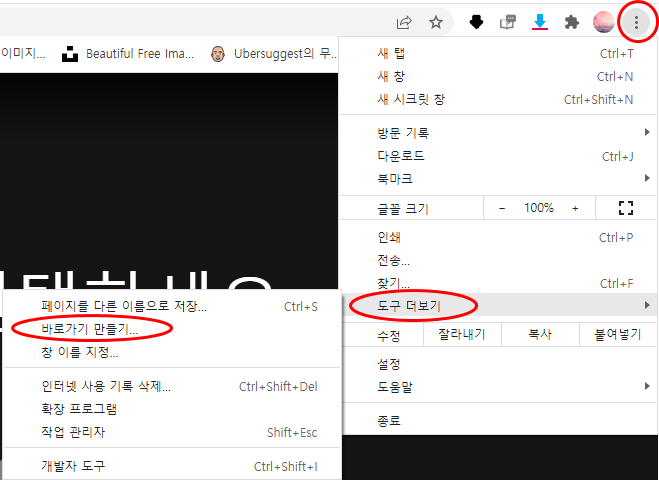Open the black down-arrow extension icon
659x480 pixels.
[x=476, y=22]
